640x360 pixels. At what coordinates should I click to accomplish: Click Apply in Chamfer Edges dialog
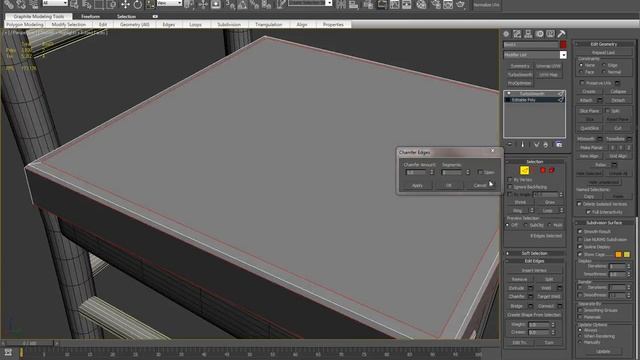(417, 185)
